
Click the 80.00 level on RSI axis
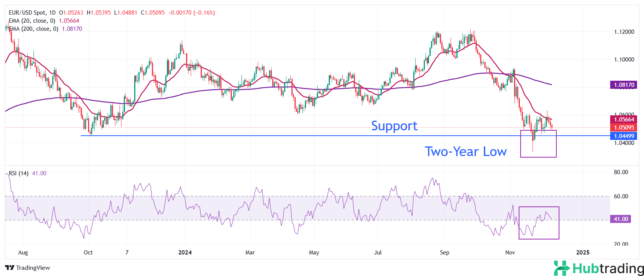point(621,172)
